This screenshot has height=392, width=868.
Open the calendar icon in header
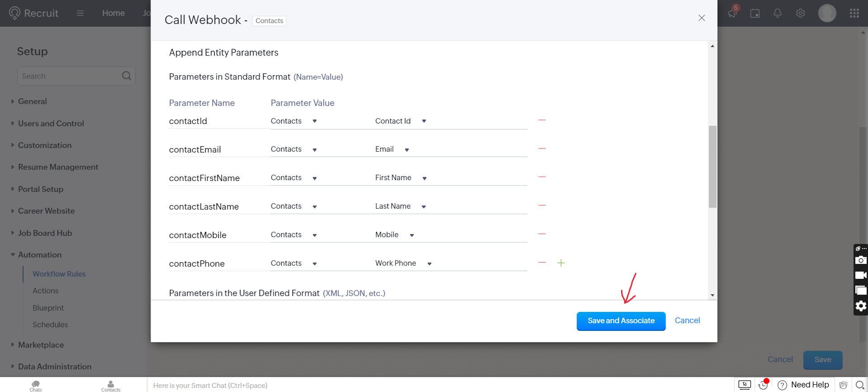tap(755, 13)
